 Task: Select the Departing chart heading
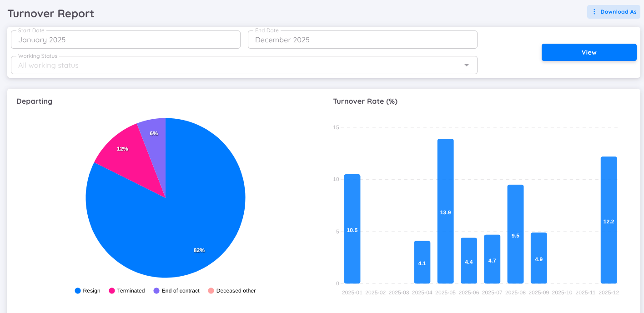34,101
